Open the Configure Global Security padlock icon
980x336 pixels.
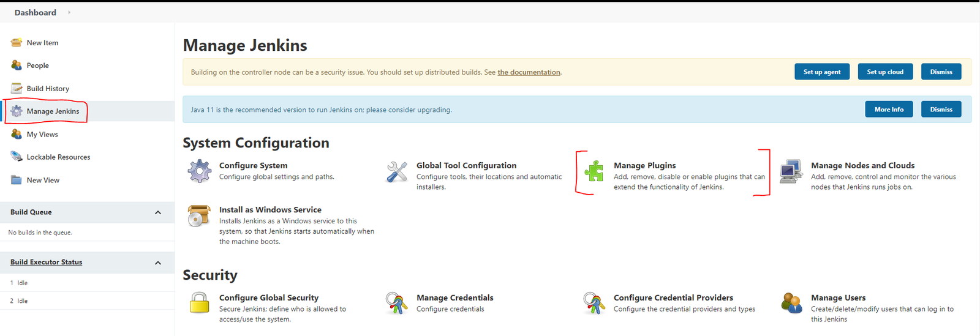click(199, 303)
